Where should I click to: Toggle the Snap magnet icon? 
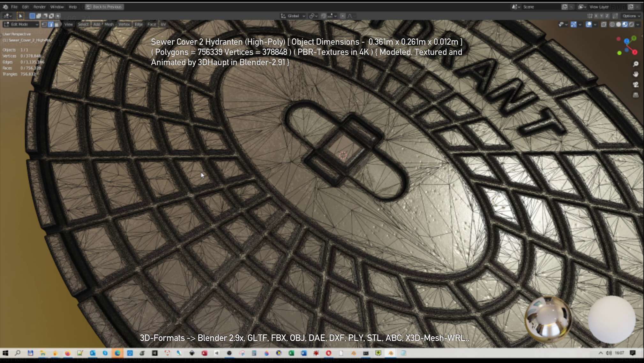[x=324, y=16]
